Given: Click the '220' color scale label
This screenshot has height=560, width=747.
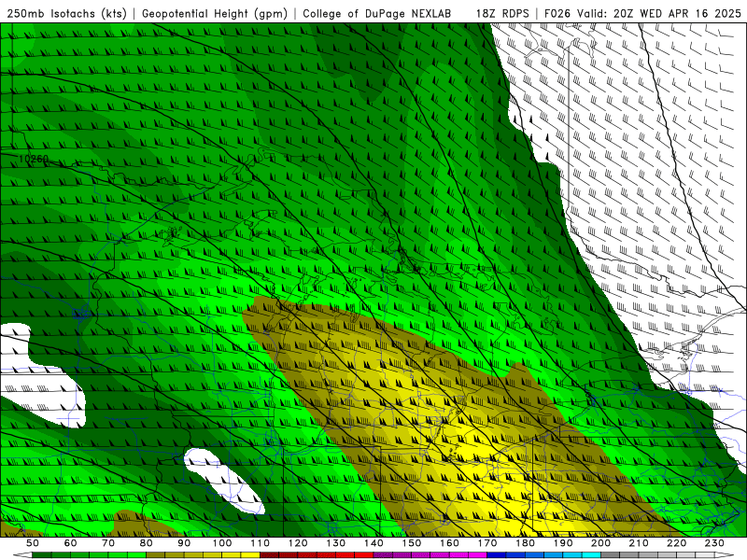Looking at the screenshot, I should tap(677, 543).
